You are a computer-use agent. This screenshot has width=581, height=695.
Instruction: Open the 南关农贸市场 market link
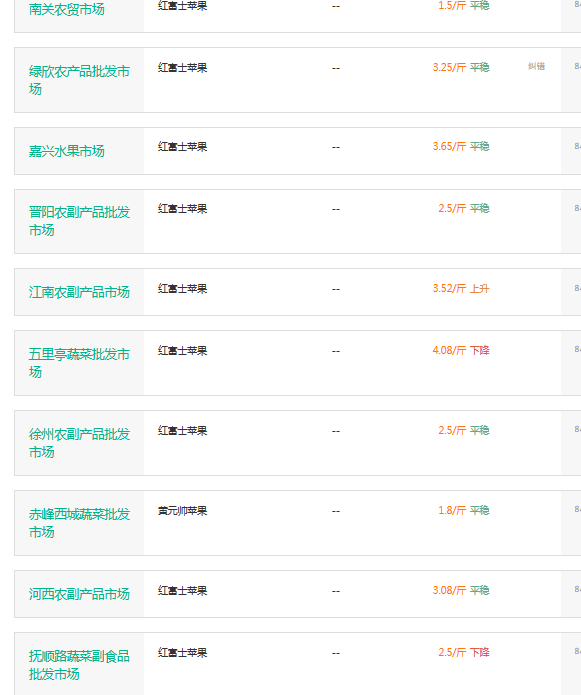(66, 9)
